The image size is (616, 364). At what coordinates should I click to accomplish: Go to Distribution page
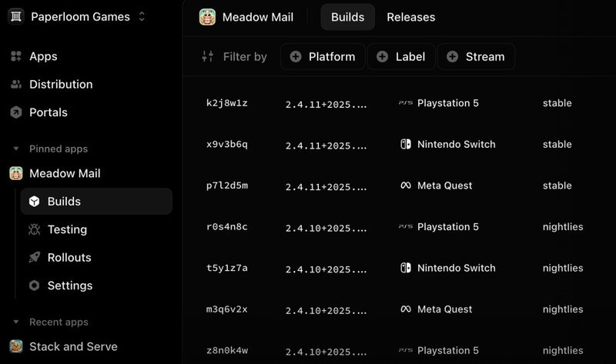click(x=61, y=84)
